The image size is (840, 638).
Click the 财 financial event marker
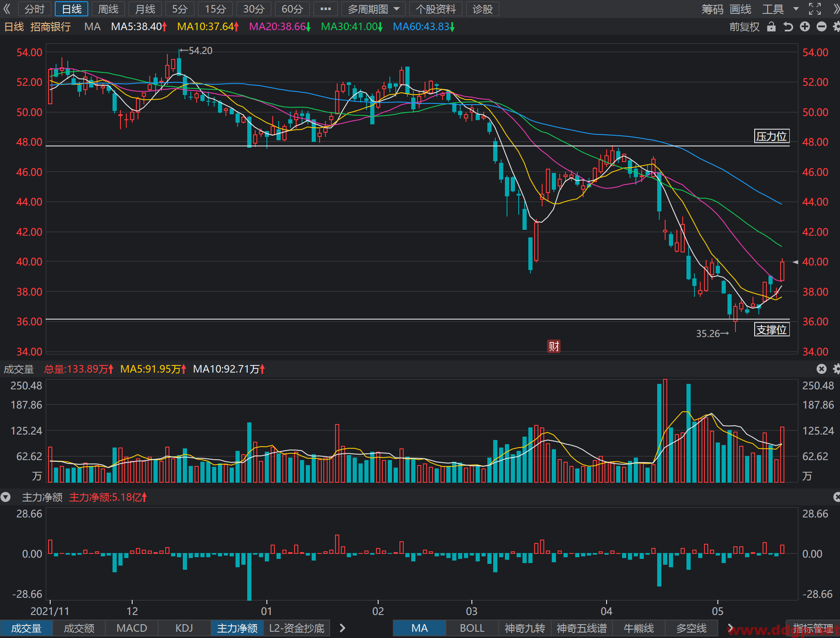[x=554, y=346]
